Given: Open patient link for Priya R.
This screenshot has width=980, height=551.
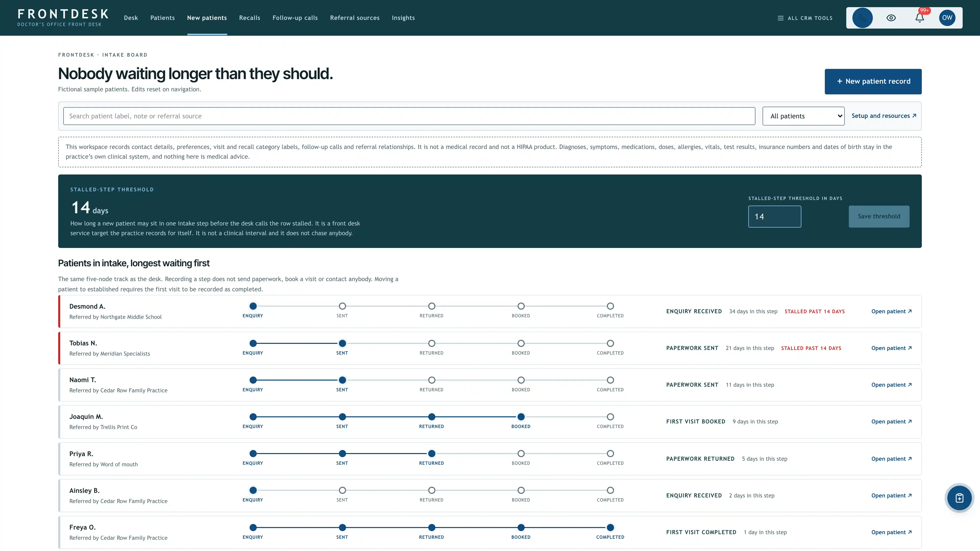Looking at the screenshot, I should [891, 459].
